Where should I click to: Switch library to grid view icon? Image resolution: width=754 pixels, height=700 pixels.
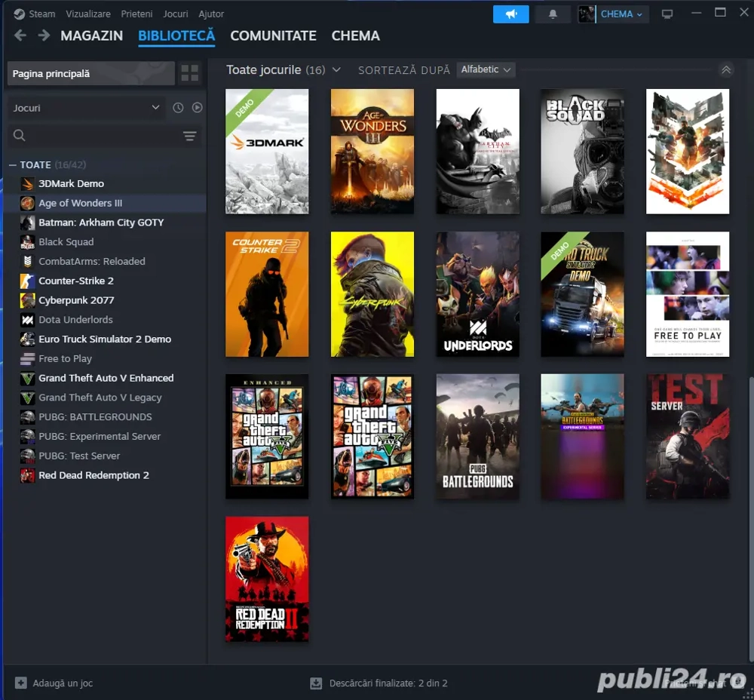[189, 72]
